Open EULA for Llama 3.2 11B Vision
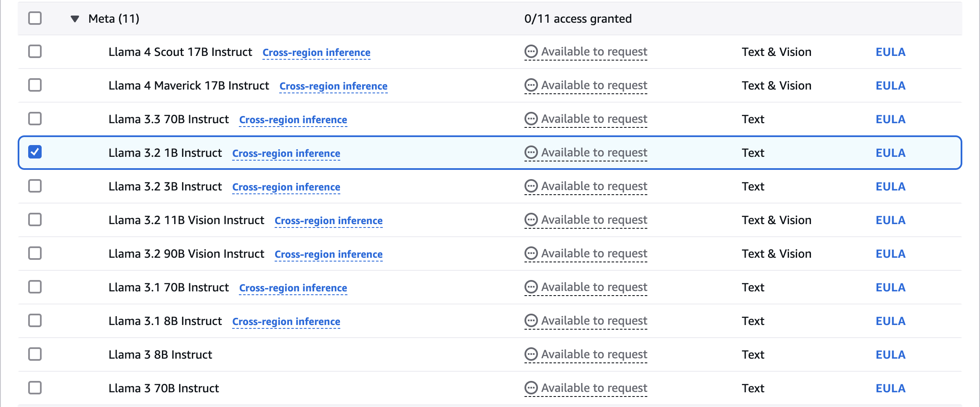Image resolution: width=980 pixels, height=407 pixels. pos(890,220)
